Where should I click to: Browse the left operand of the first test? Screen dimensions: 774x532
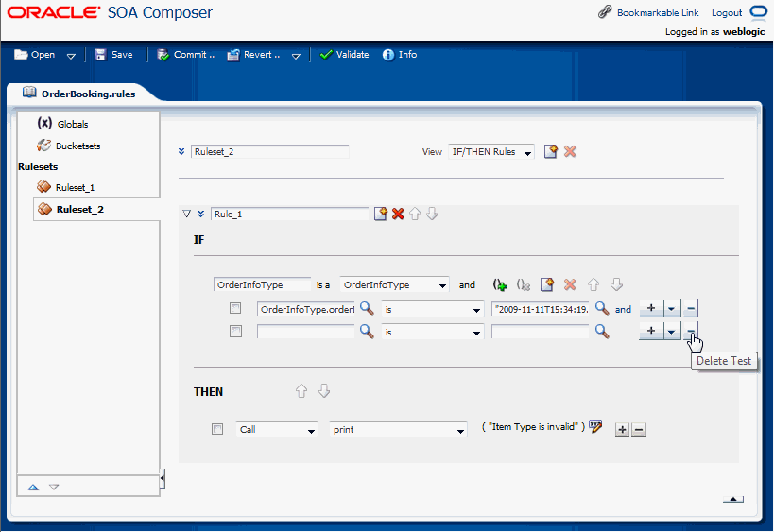pyautogui.click(x=367, y=308)
